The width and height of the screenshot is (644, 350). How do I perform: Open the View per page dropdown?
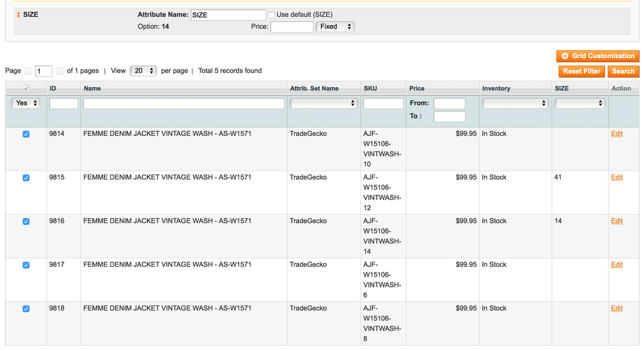pyautogui.click(x=143, y=71)
